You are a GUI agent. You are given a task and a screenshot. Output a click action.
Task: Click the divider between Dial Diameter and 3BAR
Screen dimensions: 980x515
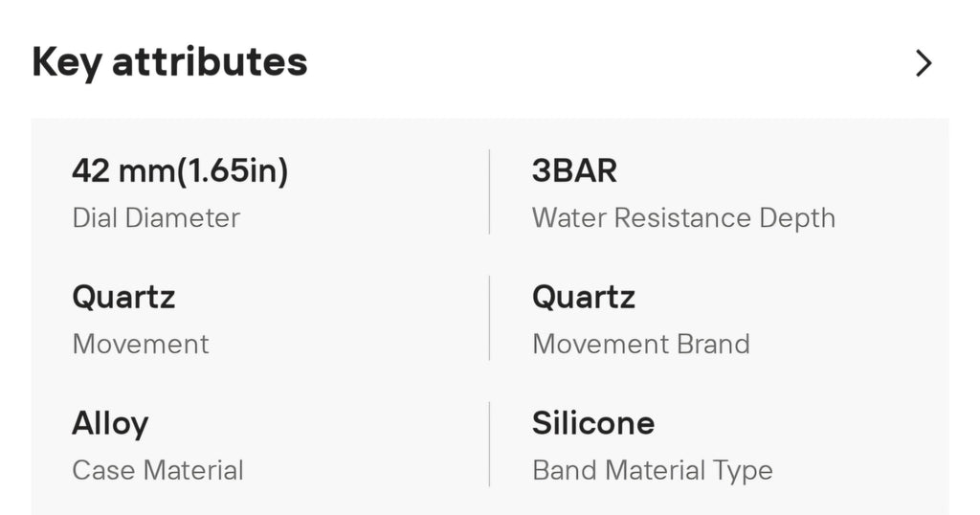(489, 191)
